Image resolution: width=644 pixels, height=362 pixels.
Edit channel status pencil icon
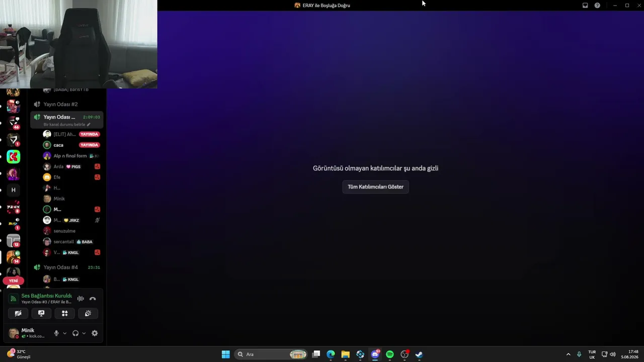(x=89, y=124)
